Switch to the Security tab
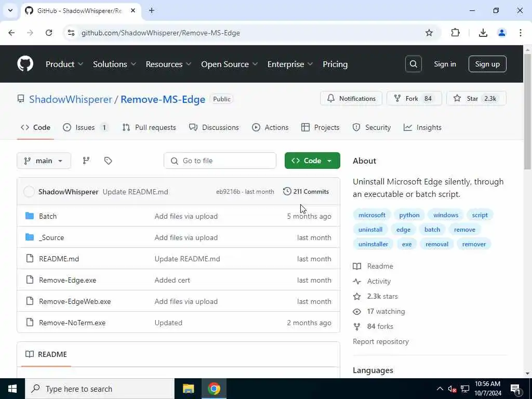 [372, 128]
